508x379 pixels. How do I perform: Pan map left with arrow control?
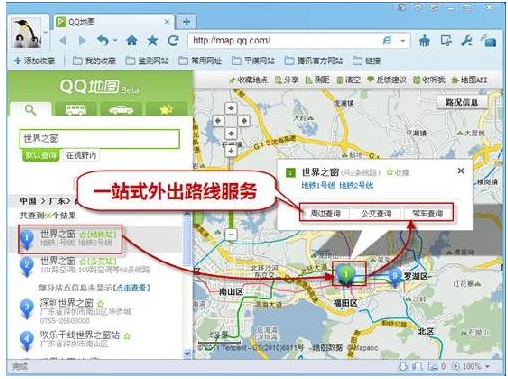coord(218,121)
